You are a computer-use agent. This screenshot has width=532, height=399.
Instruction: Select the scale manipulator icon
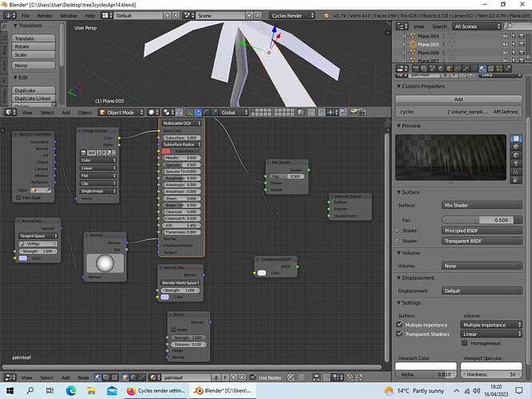[214, 113]
